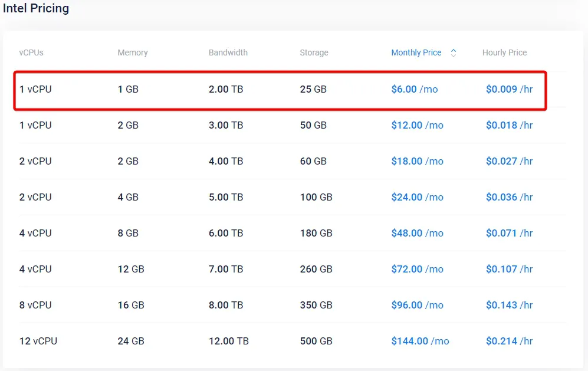Click the Storage column header

(x=314, y=53)
